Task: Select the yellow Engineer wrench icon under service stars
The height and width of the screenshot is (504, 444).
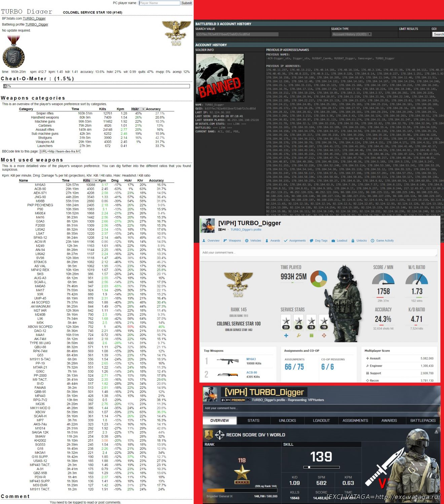Action: [299, 335]
